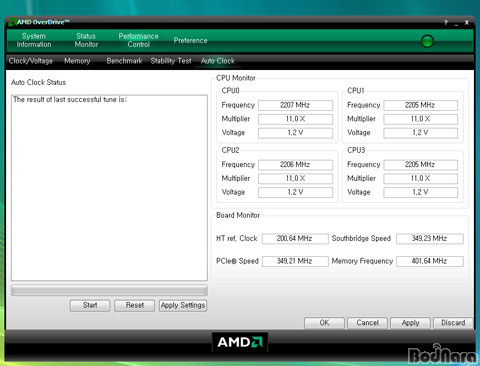The height and width of the screenshot is (366, 480).
Task: Click the PCIe Speed value 349.21 MHz
Action: click(295, 261)
